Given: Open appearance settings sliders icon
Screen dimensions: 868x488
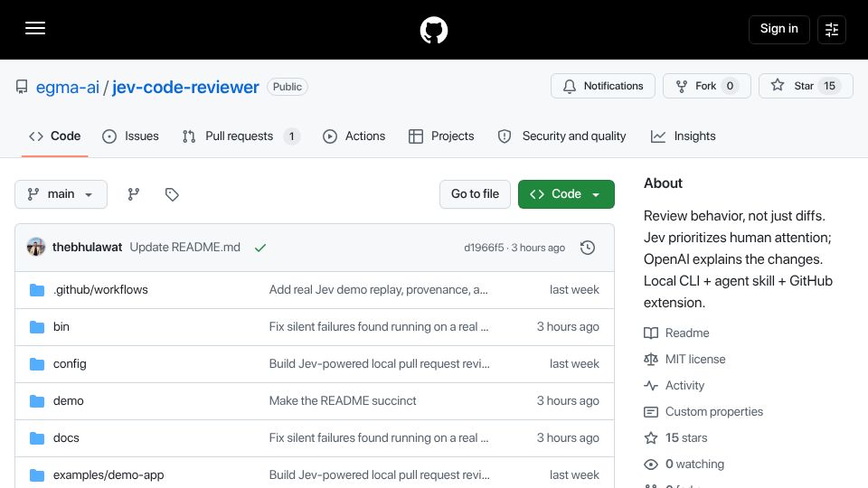Looking at the screenshot, I should [x=832, y=29].
